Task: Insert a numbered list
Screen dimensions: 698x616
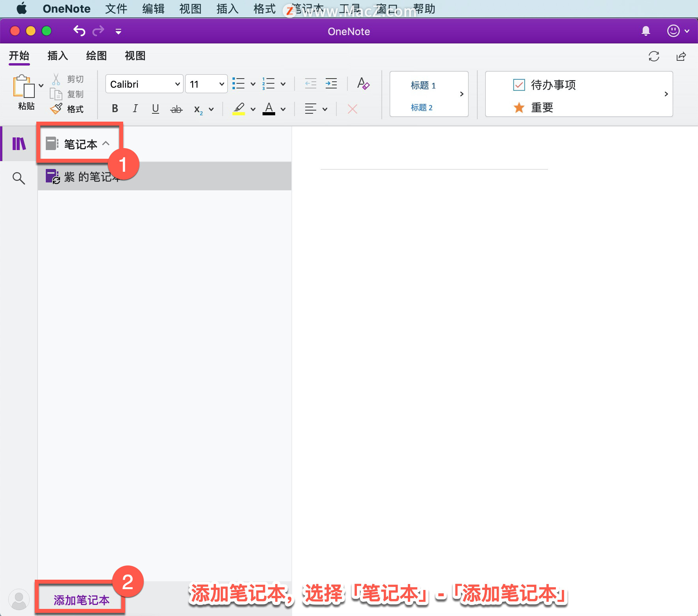Action: (268, 84)
